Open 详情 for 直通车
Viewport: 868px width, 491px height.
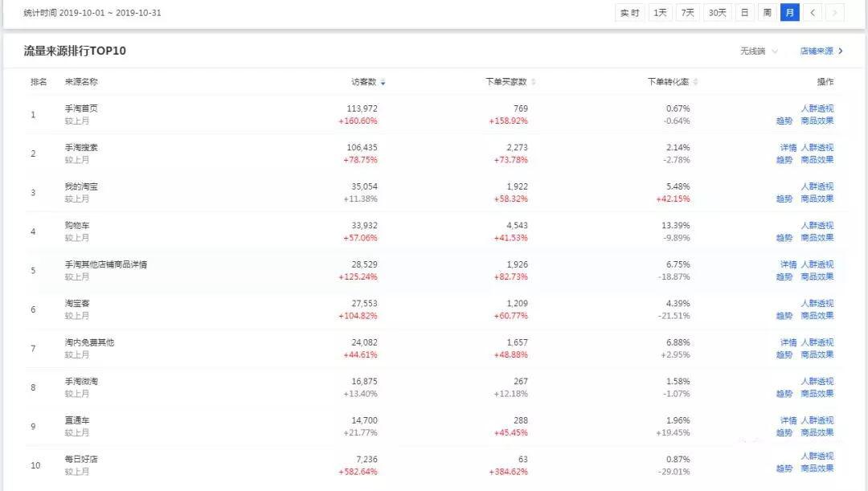pyautogui.click(x=788, y=420)
